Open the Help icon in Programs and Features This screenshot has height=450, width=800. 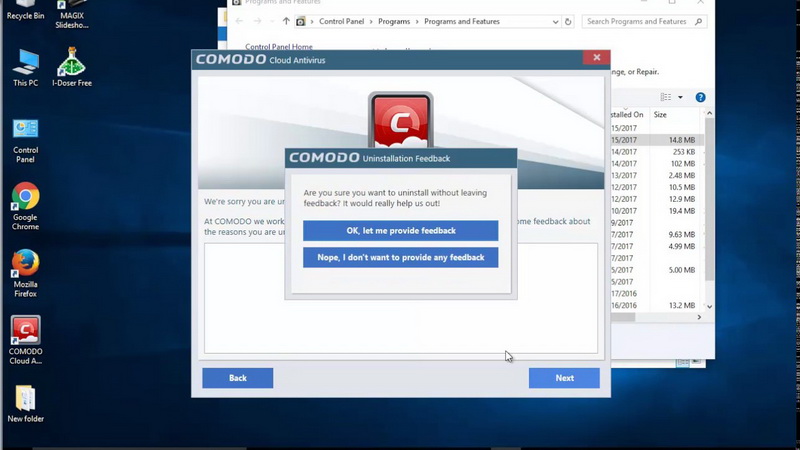701,97
